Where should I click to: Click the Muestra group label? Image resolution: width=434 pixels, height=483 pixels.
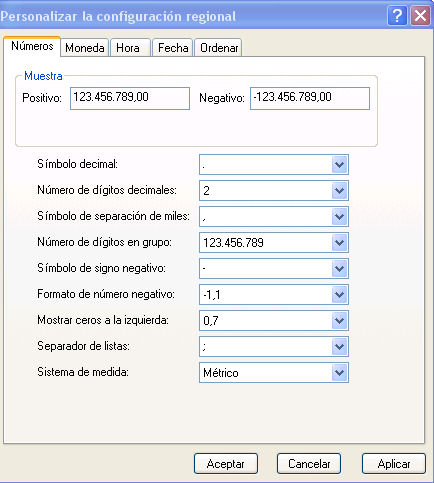click(43, 76)
